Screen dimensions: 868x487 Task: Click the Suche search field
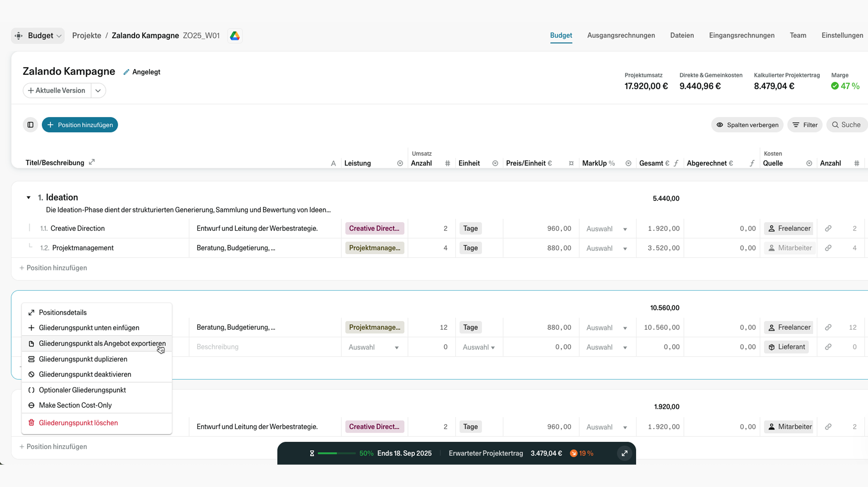coord(847,125)
